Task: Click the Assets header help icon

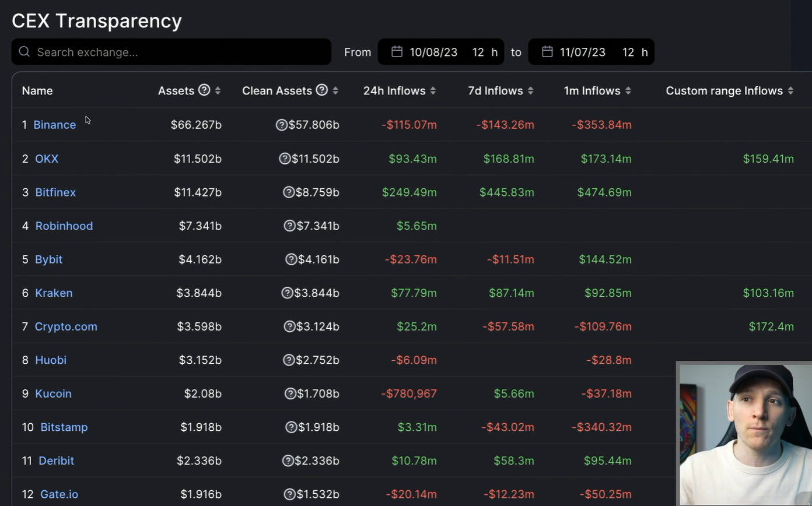Action: click(204, 90)
